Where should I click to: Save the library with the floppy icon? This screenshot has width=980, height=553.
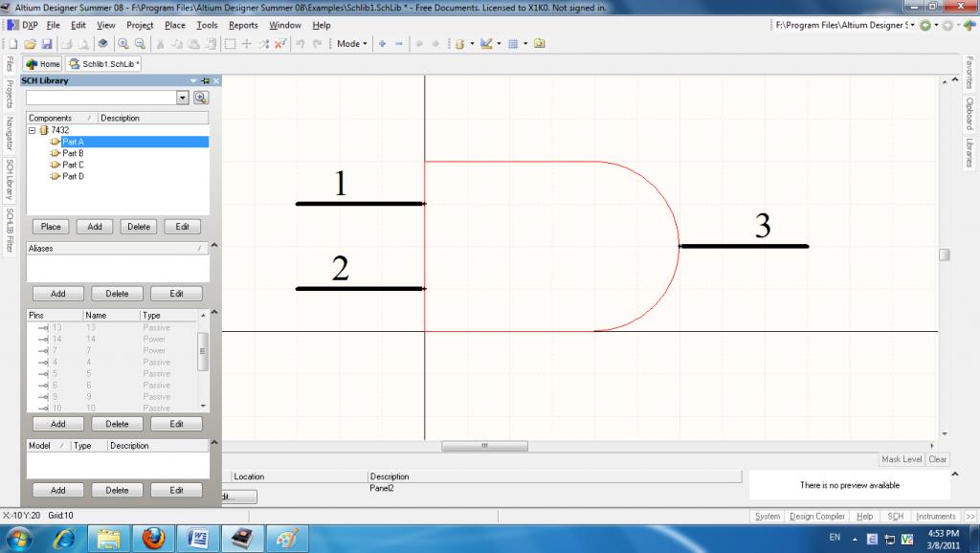46,44
